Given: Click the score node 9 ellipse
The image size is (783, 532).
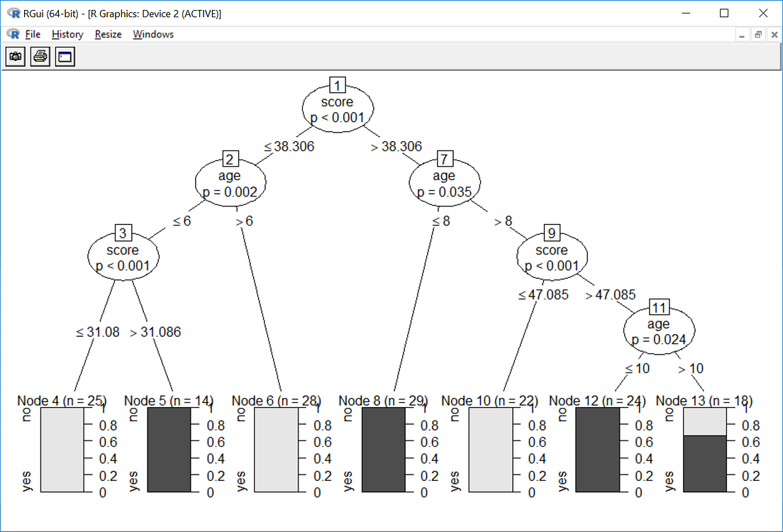Looking at the screenshot, I should point(552,256).
